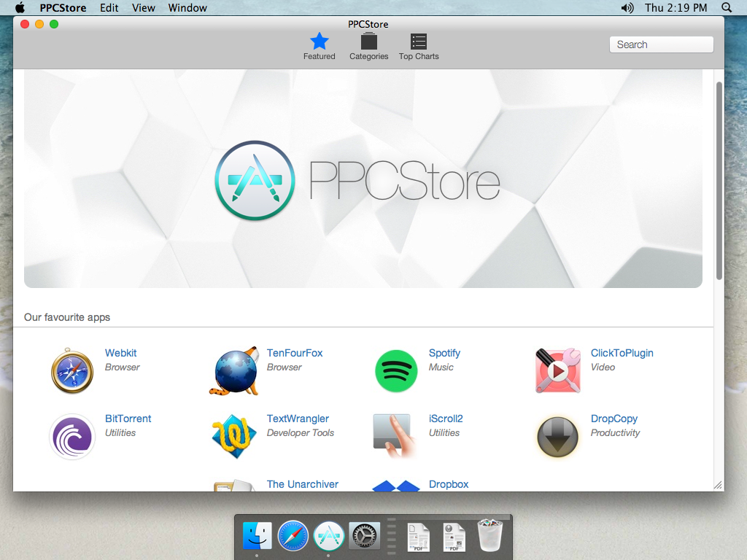The width and height of the screenshot is (747, 560).
Task: Click the Developer Tools category under TextWrangler
Action: pyautogui.click(x=300, y=433)
